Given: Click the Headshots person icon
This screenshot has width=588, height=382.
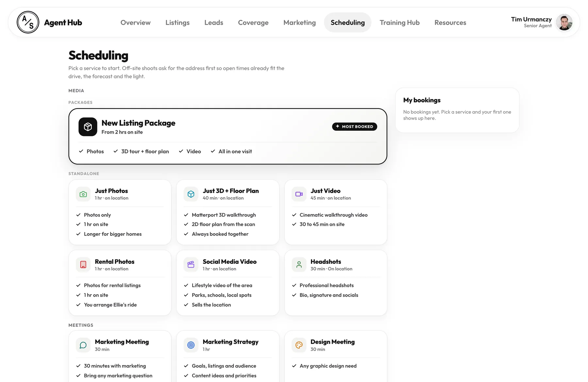Looking at the screenshot, I should tap(299, 265).
